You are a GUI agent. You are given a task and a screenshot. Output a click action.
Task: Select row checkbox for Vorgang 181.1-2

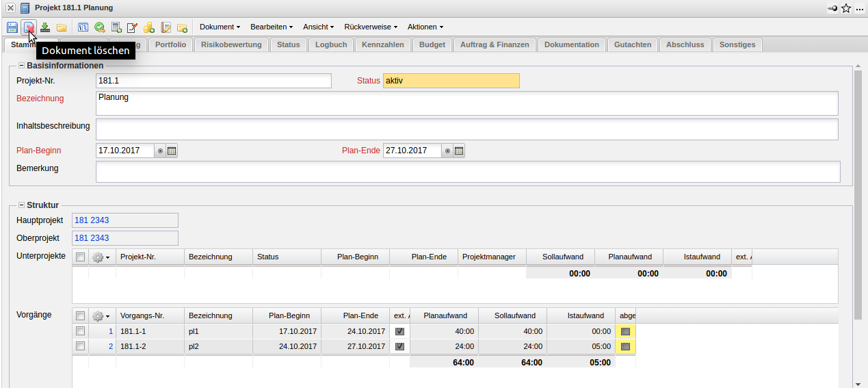81,346
